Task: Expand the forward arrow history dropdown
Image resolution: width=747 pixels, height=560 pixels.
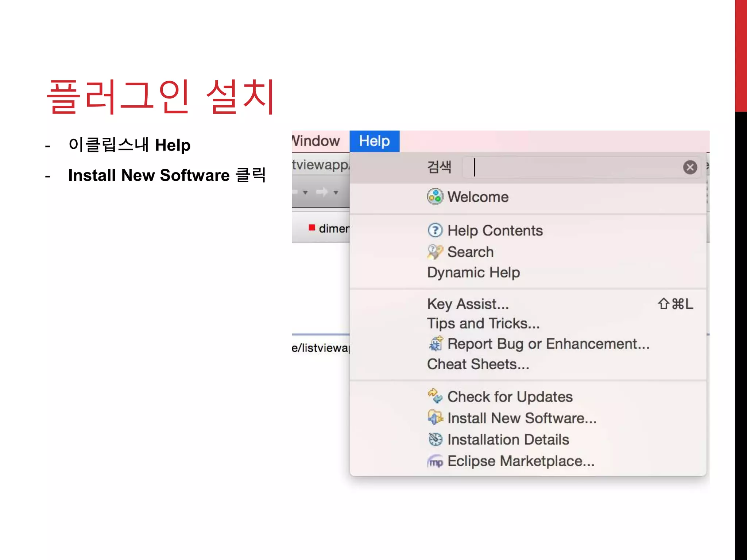Action: point(336,192)
